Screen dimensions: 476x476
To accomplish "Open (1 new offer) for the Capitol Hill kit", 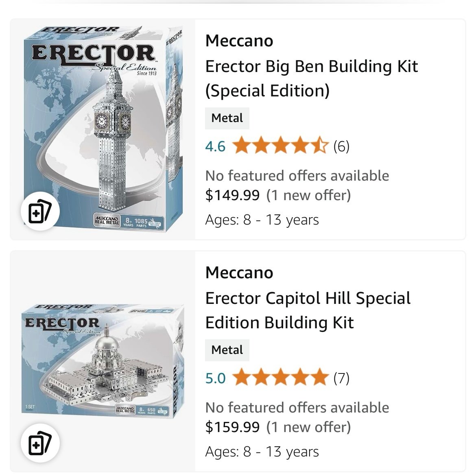I will point(308,427).
